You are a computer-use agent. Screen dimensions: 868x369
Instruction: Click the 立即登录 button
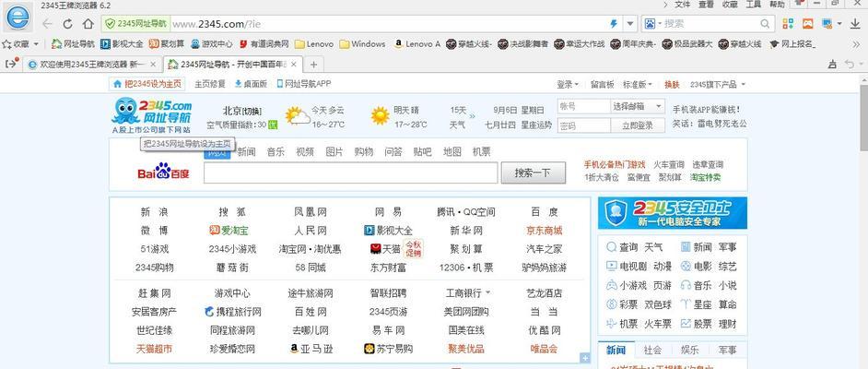(x=638, y=125)
